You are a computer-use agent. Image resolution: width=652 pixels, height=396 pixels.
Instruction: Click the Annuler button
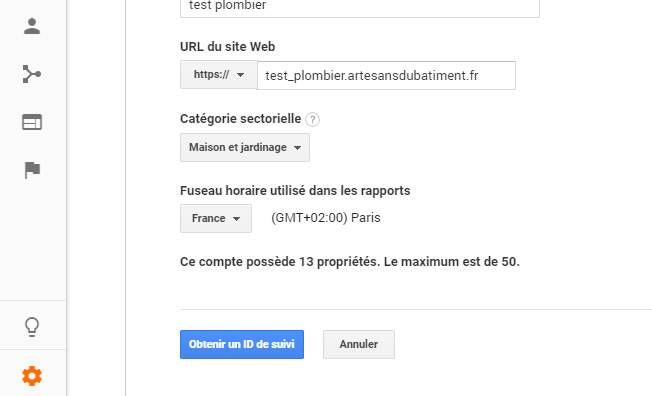coord(359,344)
